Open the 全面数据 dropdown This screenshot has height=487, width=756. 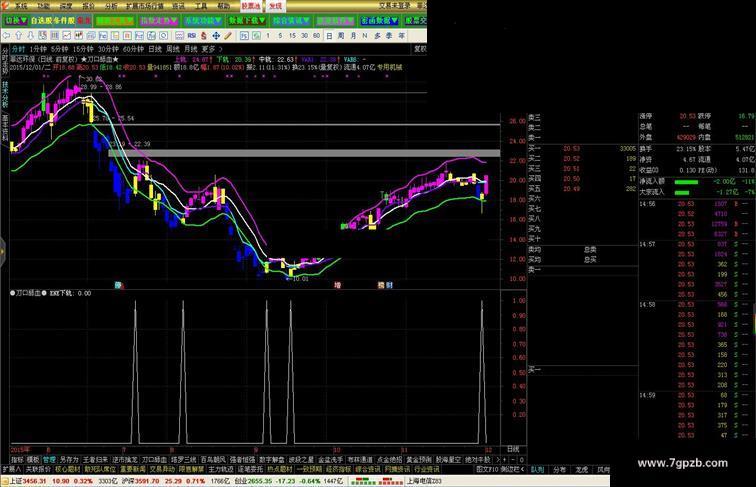pos(379,21)
